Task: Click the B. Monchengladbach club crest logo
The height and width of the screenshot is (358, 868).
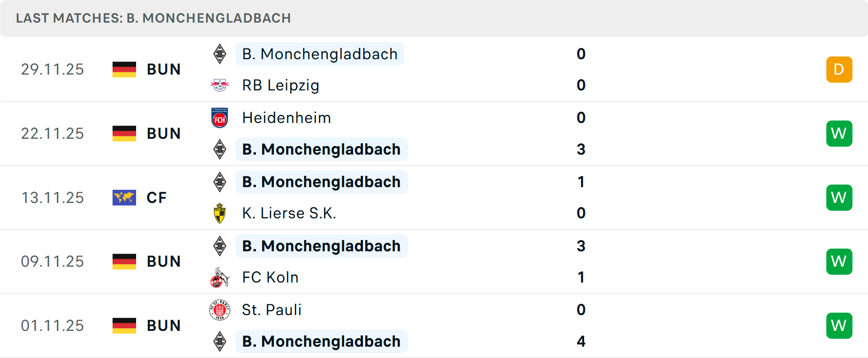Action: pos(220,54)
